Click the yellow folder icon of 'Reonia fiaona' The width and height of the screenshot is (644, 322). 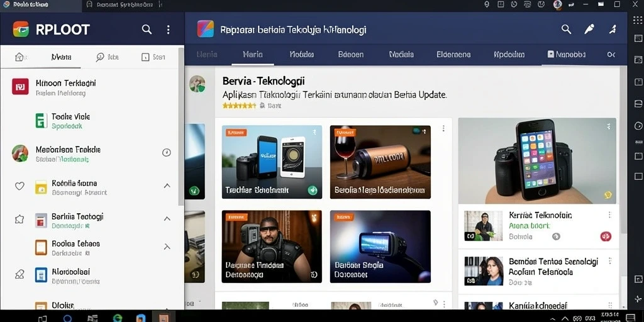click(41, 187)
